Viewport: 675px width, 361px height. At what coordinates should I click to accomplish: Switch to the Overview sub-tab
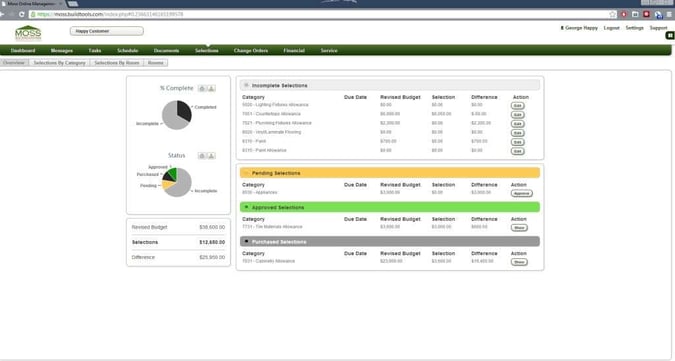pos(14,63)
